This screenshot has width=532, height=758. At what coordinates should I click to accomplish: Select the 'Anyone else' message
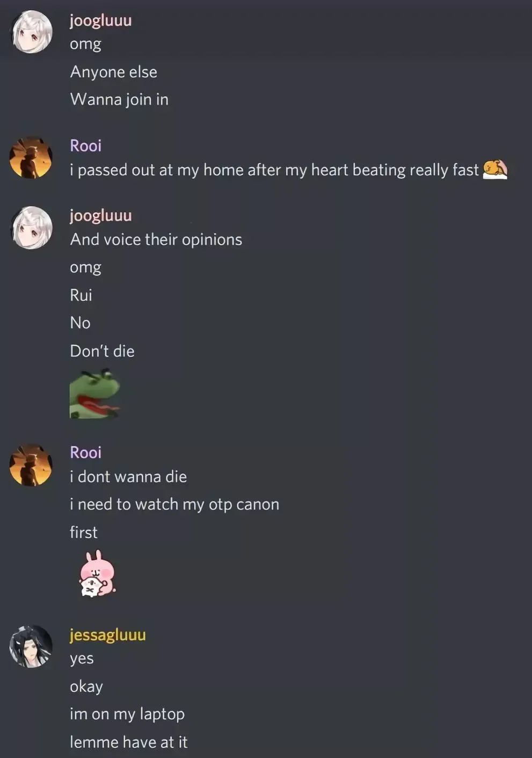tap(114, 72)
